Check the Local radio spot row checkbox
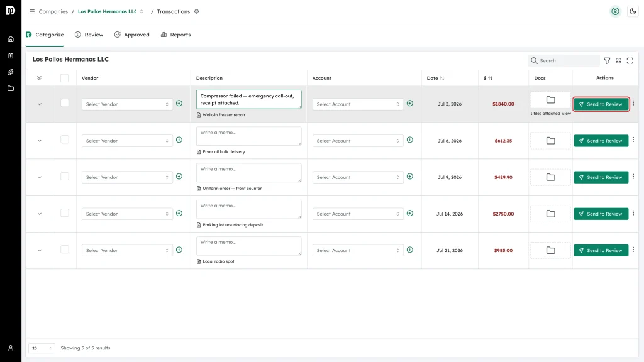 pyautogui.click(x=65, y=249)
